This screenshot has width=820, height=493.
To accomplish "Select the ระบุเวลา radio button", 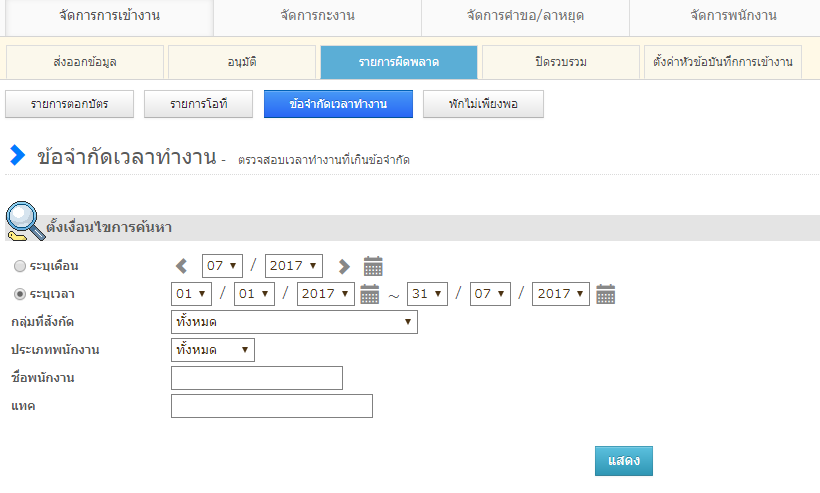I will coord(20,295).
